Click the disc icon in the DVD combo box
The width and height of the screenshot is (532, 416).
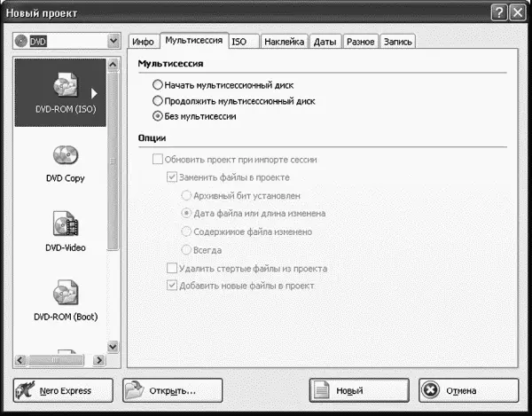[x=21, y=42]
